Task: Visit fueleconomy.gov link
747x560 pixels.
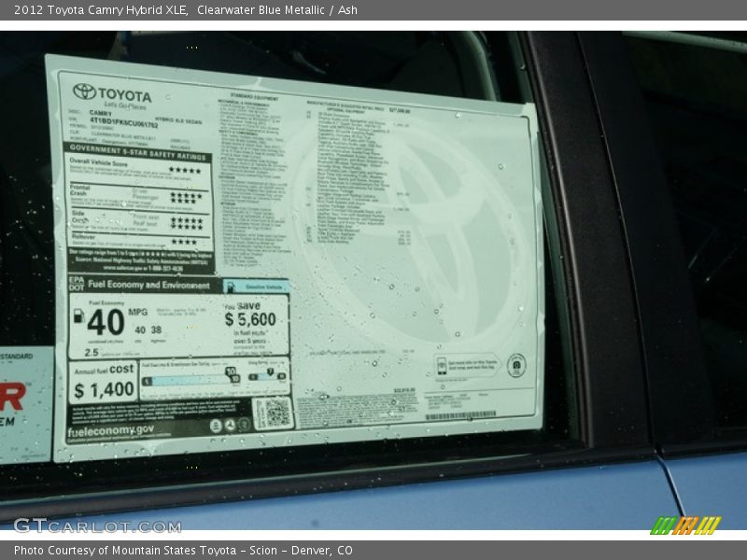Action: coord(109,431)
